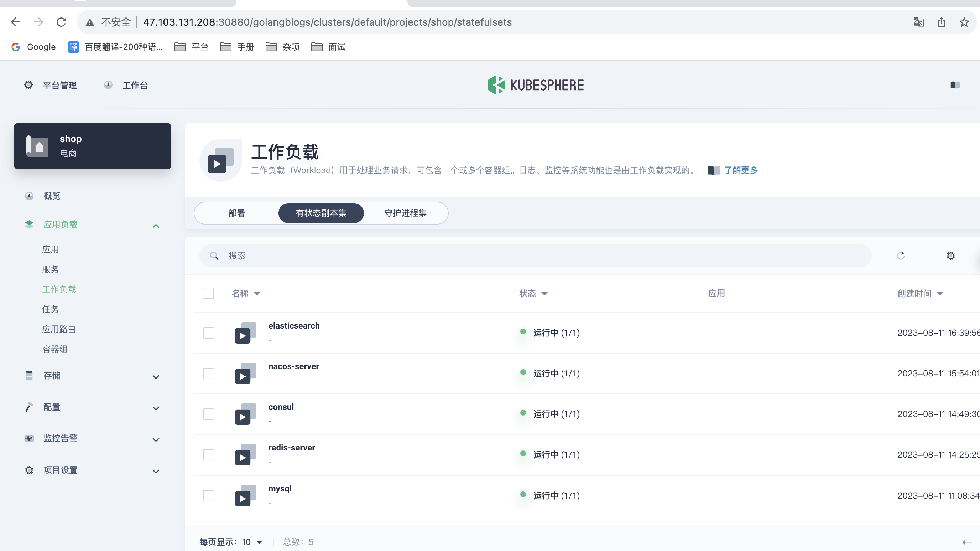Open column settings gear icon

click(x=950, y=256)
